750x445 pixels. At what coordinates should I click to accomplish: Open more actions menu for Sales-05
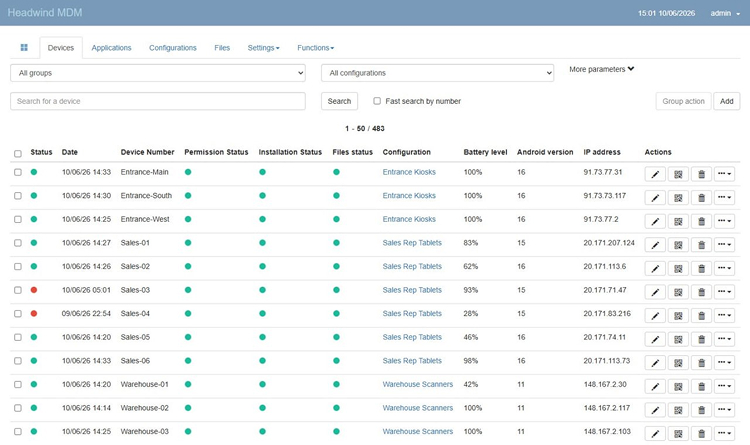pyautogui.click(x=724, y=339)
